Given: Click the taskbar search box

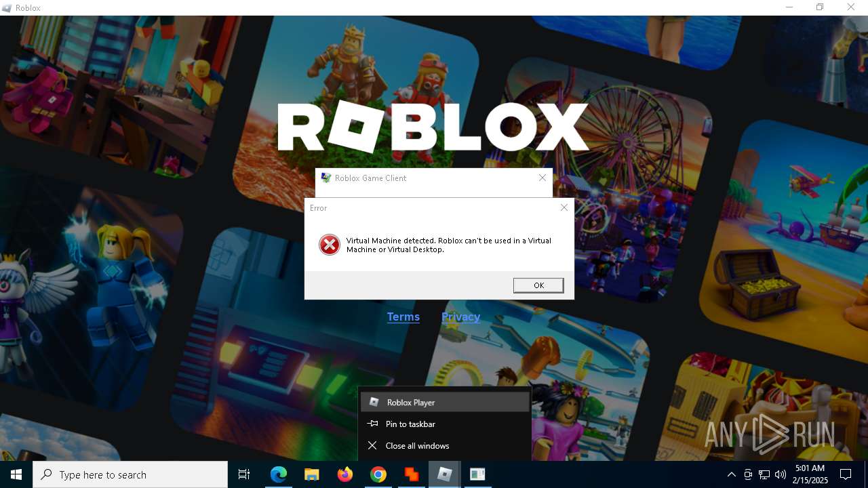Looking at the screenshot, I should [x=130, y=474].
